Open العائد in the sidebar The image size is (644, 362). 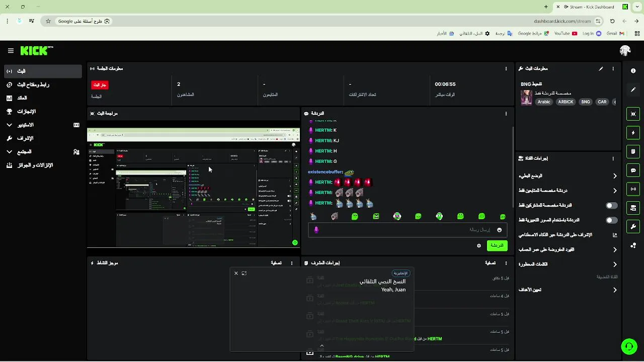[x=43, y=98]
